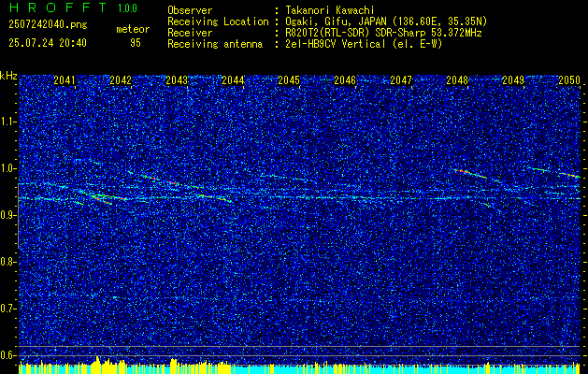Click the bright meteor echo after 2048
Screen dimensions: 588x374
point(470,173)
